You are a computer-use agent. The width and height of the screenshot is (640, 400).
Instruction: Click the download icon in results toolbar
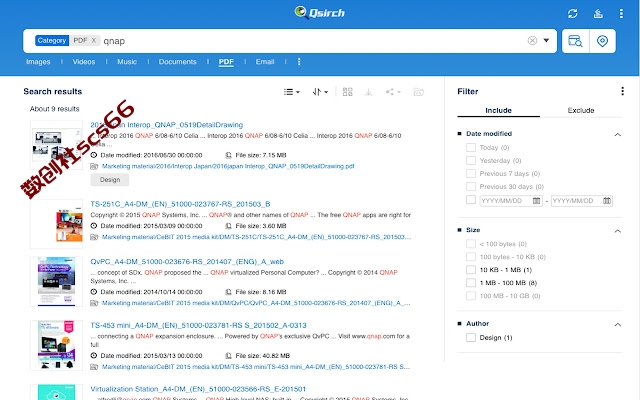coord(369,92)
